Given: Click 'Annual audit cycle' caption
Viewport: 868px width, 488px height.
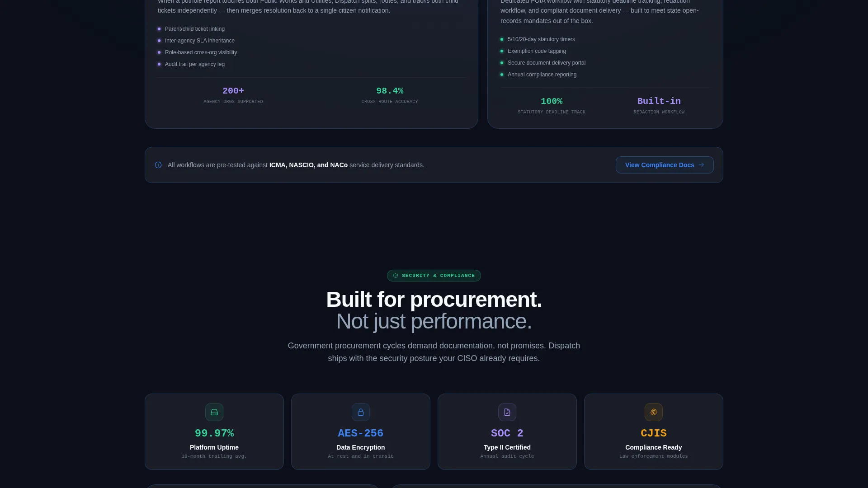Looking at the screenshot, I should pyautogui.click(x=507, y=456).
